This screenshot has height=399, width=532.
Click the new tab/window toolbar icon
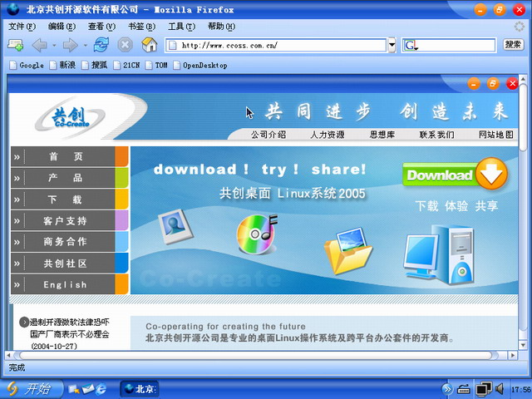click(15, 45)
